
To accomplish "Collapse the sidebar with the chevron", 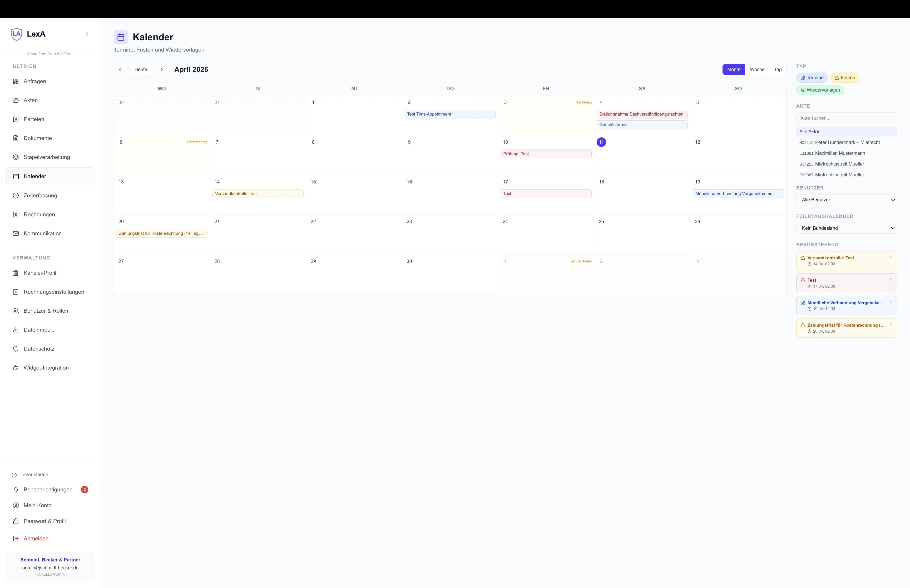I will click(x=87, y=34).
